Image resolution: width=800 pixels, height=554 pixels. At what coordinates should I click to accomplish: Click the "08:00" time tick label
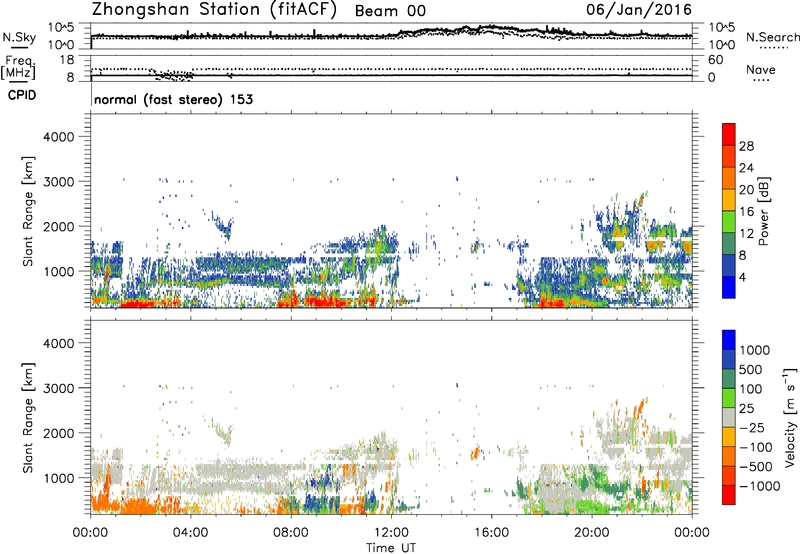point(291,533)
